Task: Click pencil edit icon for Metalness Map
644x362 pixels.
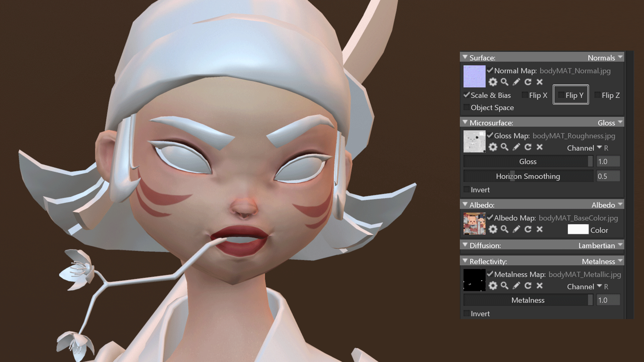Action: point(516,286)
